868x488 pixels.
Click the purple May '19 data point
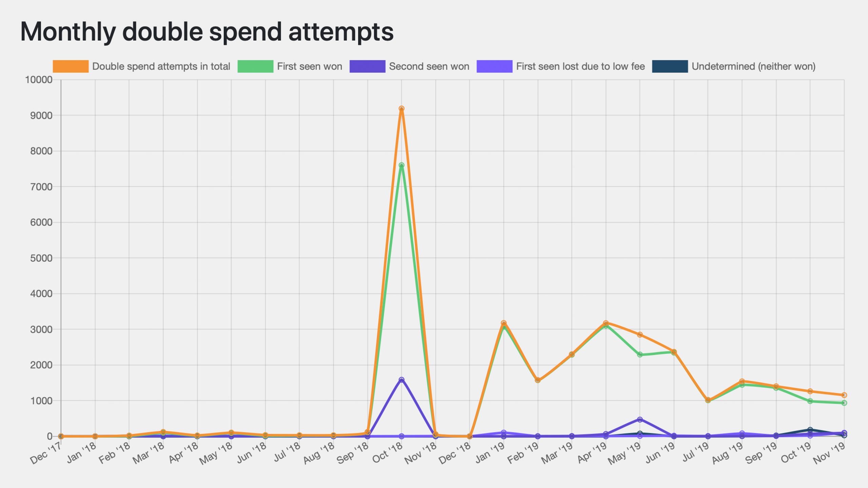click(640, 420)
